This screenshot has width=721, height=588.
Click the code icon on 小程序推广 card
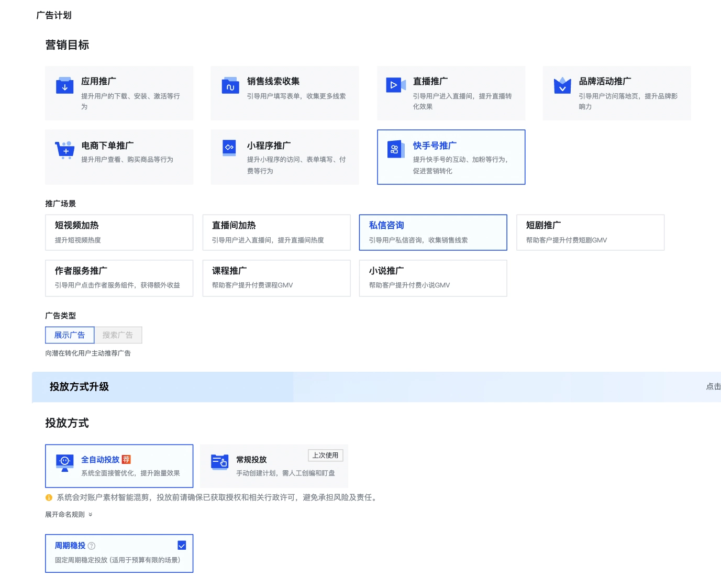click(x=230, y=147)
